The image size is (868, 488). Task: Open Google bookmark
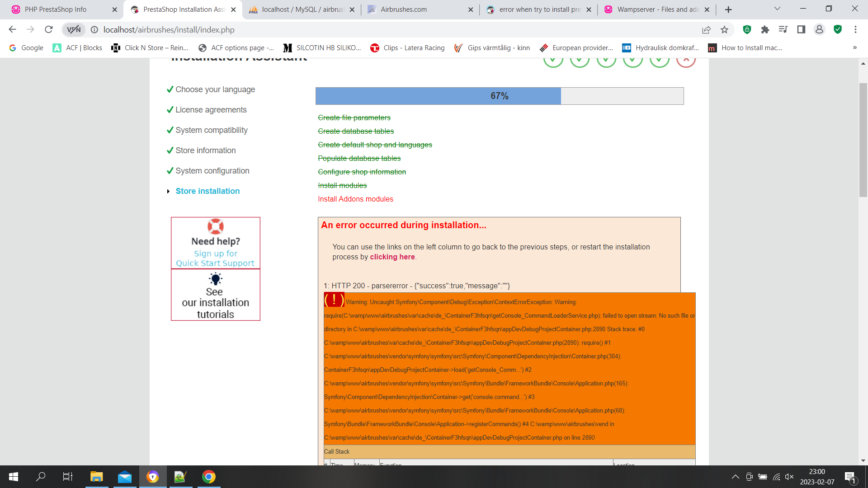pyautogui.click(x=26, y=48)
